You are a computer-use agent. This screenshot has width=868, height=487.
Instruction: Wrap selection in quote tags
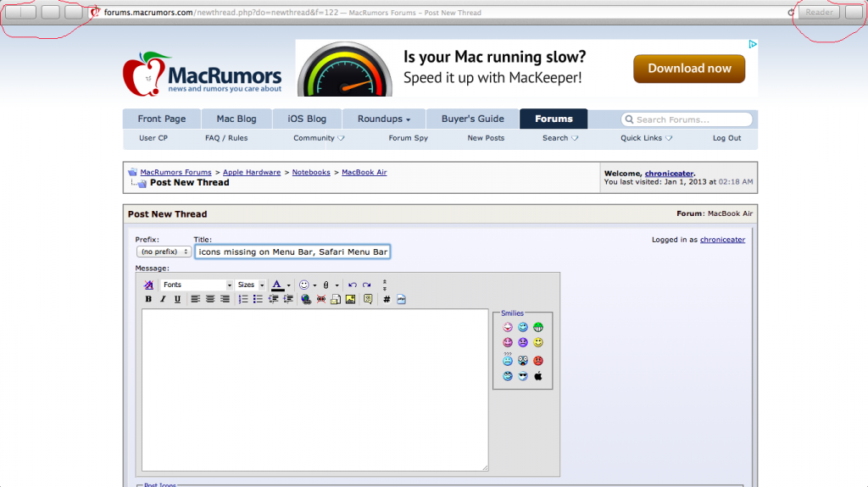pyautogui.click(x=368, y=299)
